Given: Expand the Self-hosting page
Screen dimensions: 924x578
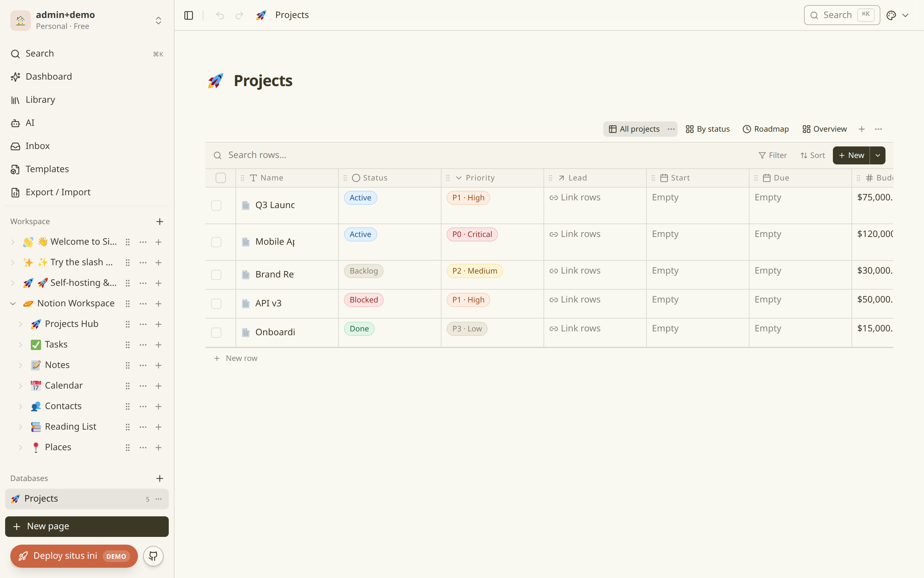Looking at the screenshot, I should pyautogui.click(x=13, y=283).
